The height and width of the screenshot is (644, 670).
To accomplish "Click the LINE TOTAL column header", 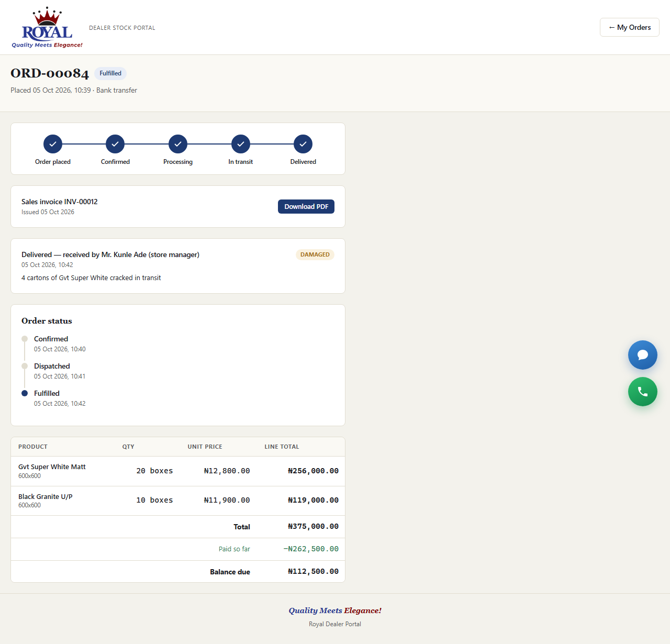I will pos(282,447).
